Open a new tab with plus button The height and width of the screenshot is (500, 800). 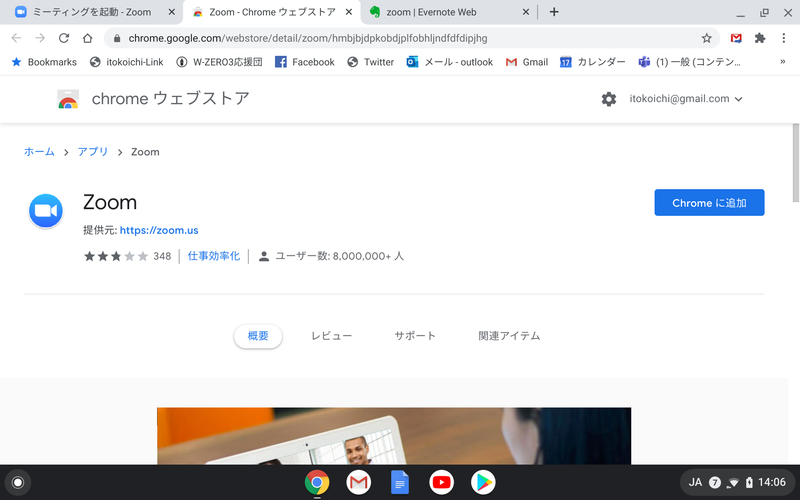(554, 12)
